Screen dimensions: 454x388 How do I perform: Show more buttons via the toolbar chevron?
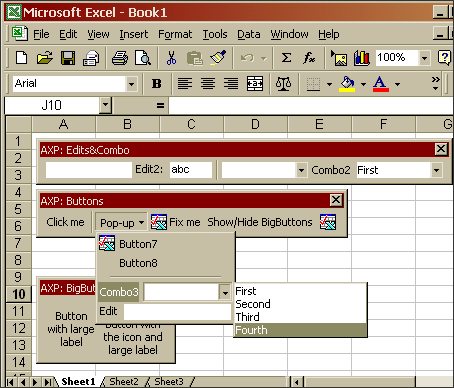(x=435, y=83)
